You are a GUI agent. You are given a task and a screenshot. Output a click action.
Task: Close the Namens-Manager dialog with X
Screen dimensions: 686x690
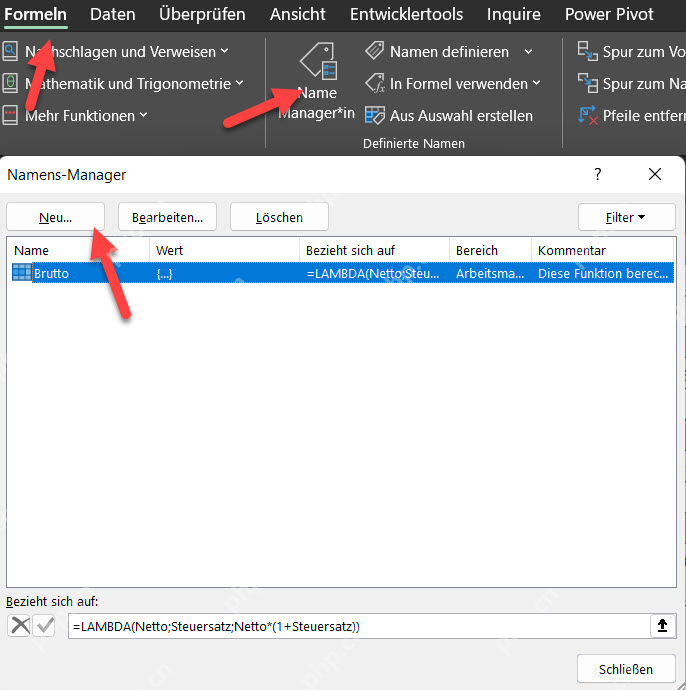coord(655,174)
